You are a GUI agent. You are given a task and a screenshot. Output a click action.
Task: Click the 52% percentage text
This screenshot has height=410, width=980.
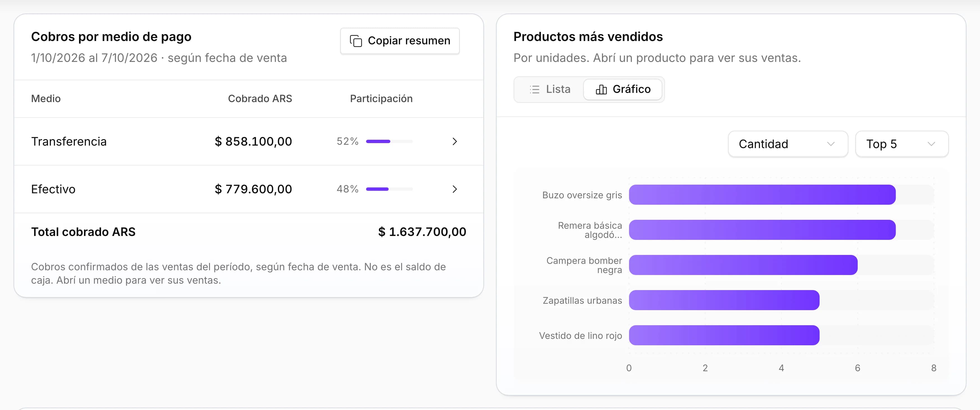click(348, 141)
